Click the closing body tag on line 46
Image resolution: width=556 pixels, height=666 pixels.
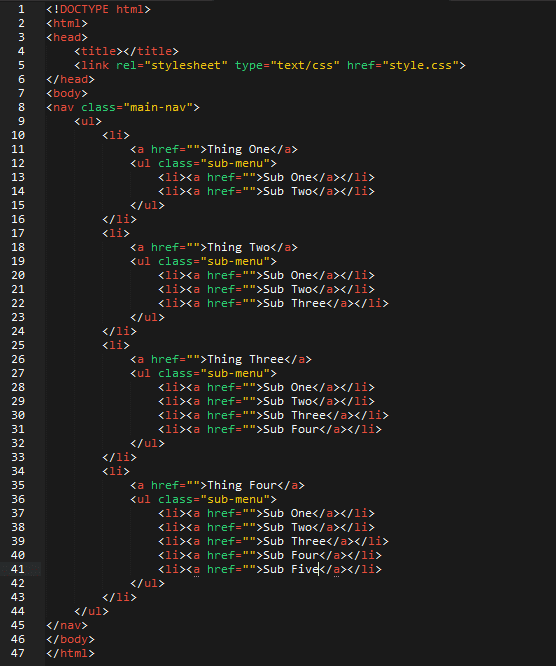(71, 640)
